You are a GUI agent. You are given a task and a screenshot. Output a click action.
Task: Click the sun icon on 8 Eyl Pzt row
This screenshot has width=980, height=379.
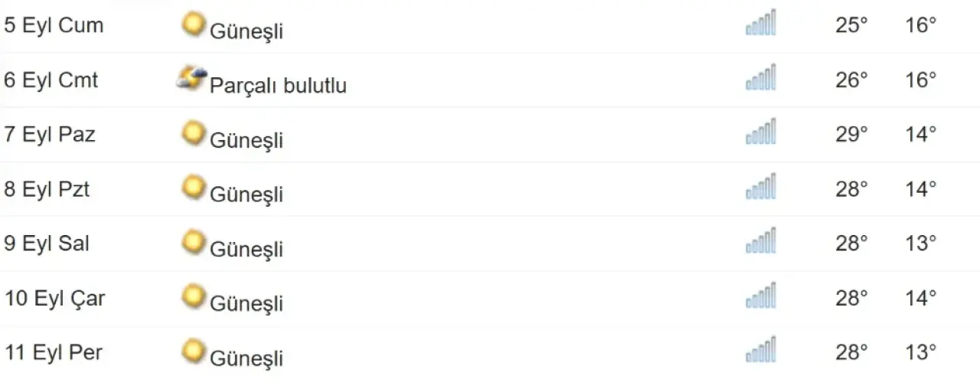coord(194,188)
